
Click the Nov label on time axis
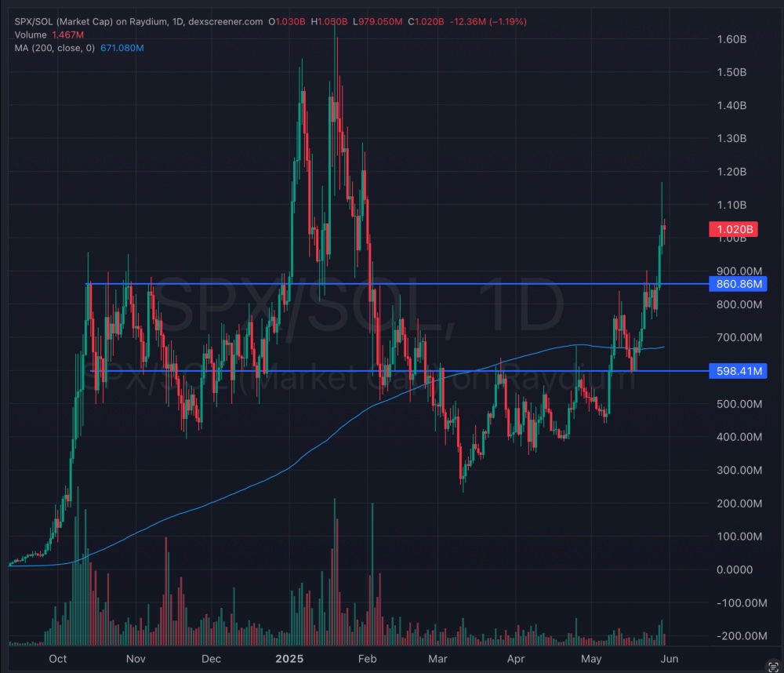pyautogui.click(x=136, y=659)
